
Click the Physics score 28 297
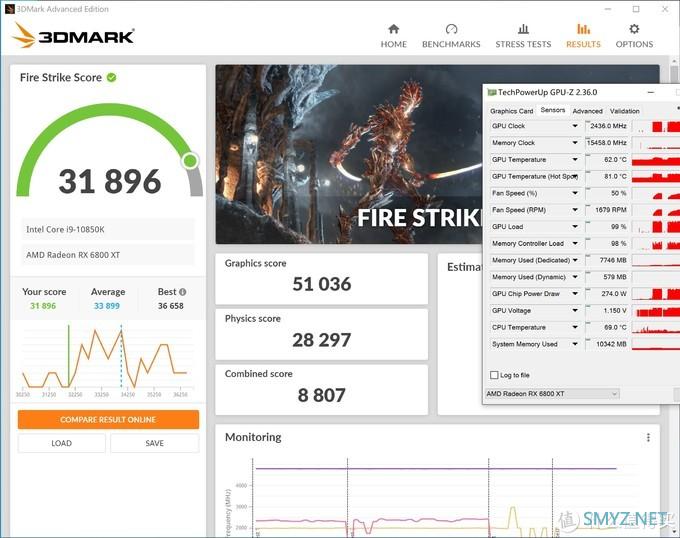point(322,340)
